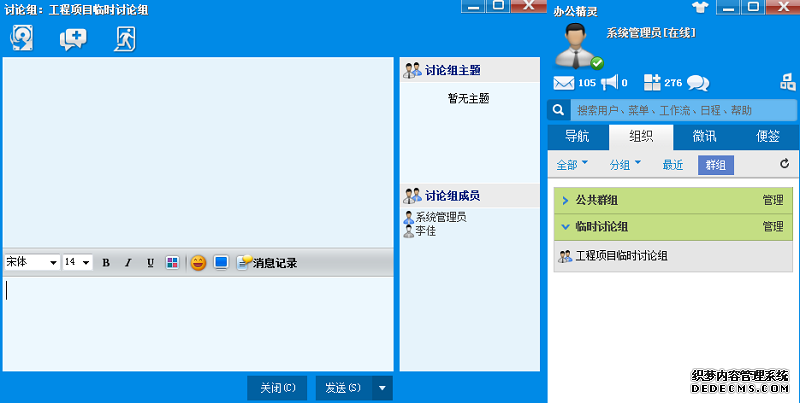The height and width of the screenshot is (403, 800).
Task: Click 管理 beside 公共群组
Action: [x=773, y=200]
